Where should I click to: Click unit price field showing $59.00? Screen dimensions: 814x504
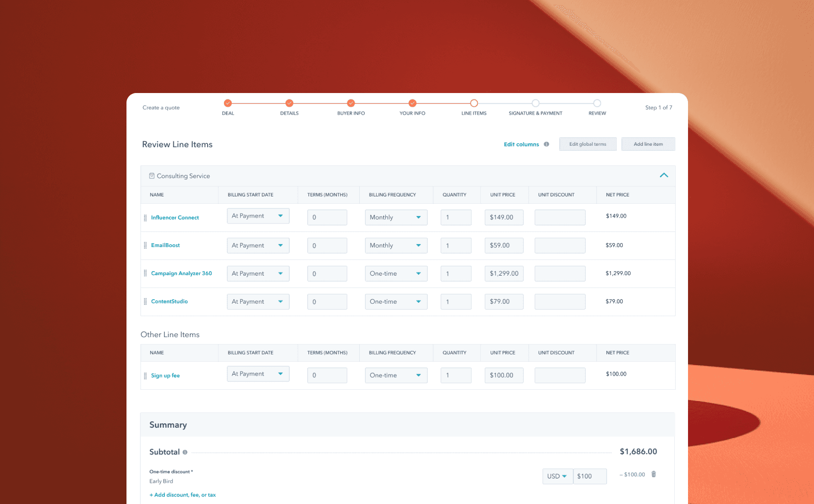point(504,245)
